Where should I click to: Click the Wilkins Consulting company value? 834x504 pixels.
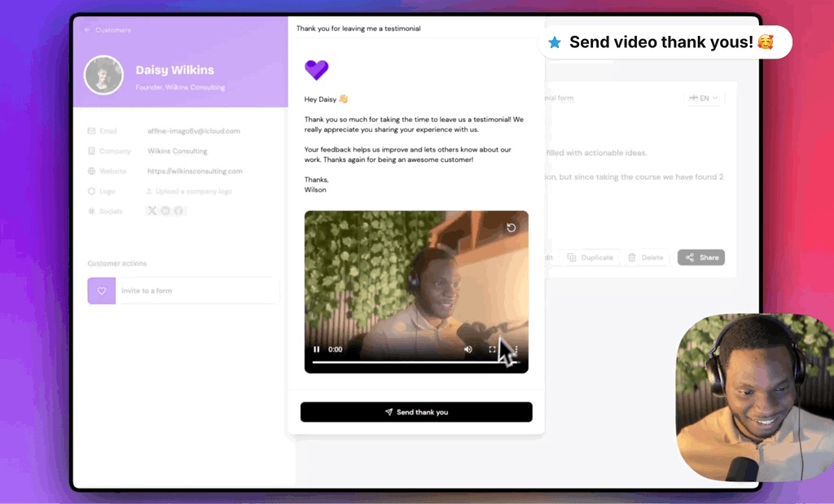coord(178,151)
